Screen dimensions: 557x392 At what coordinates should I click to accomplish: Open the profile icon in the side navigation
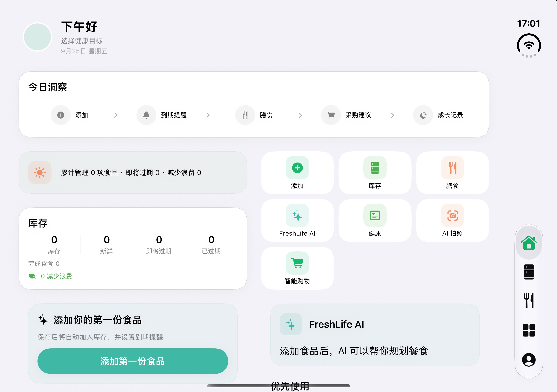tap(529, 359)
